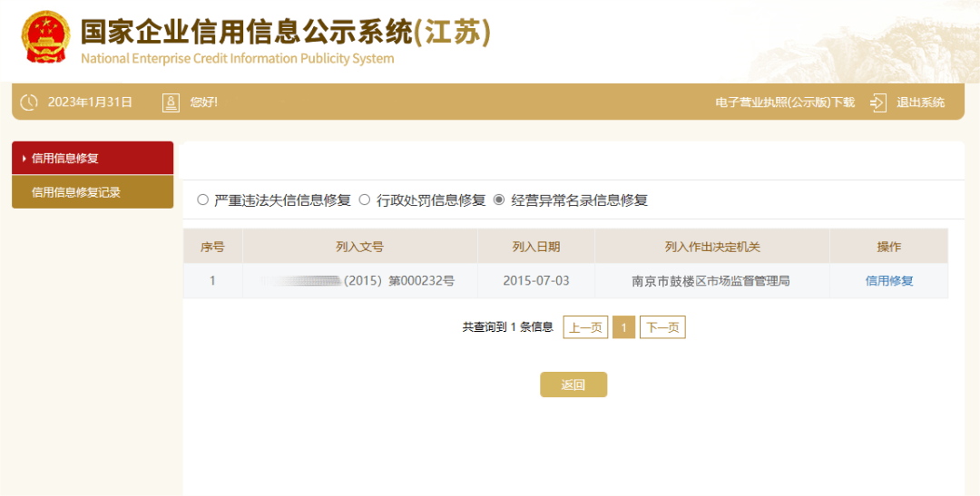Click the user profile icon beside 您好

pos(171,102)
